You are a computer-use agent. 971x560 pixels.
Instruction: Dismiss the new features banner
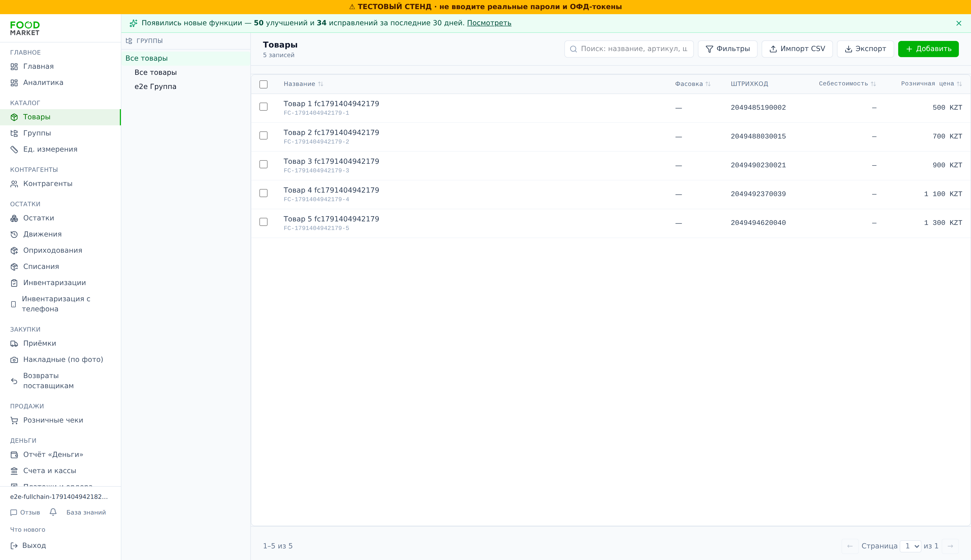[959, 24]
